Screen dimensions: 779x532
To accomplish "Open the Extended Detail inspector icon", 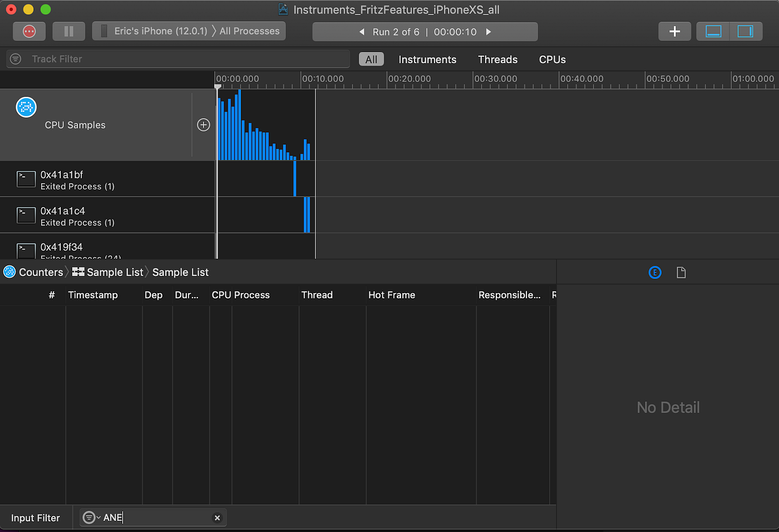I will (x=655, y=273).
